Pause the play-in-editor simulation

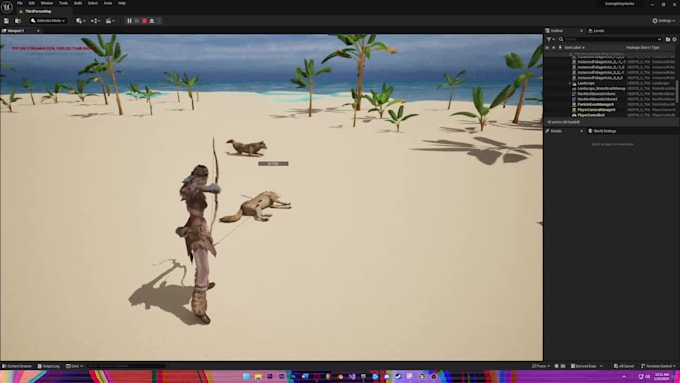pos(129,21)
